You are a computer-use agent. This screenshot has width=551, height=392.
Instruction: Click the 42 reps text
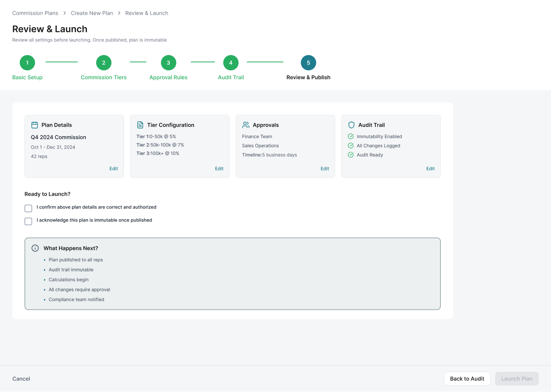pos(39,156)
